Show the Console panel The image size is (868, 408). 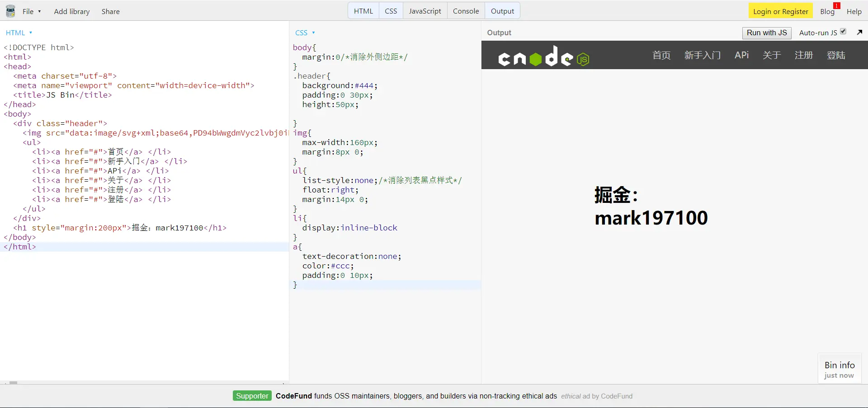click(x=466, y=11)
